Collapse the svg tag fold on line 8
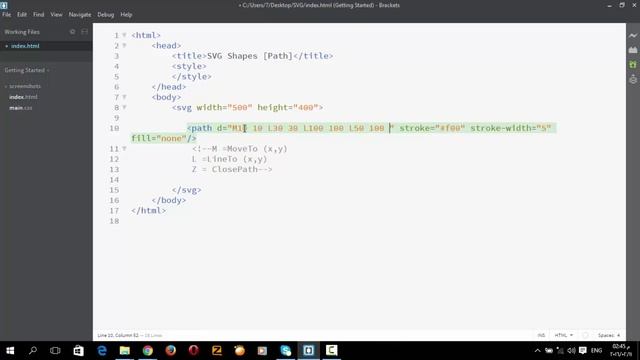This screenshot has height=360, width=640. pyautogui.click(x=124, y=107)
